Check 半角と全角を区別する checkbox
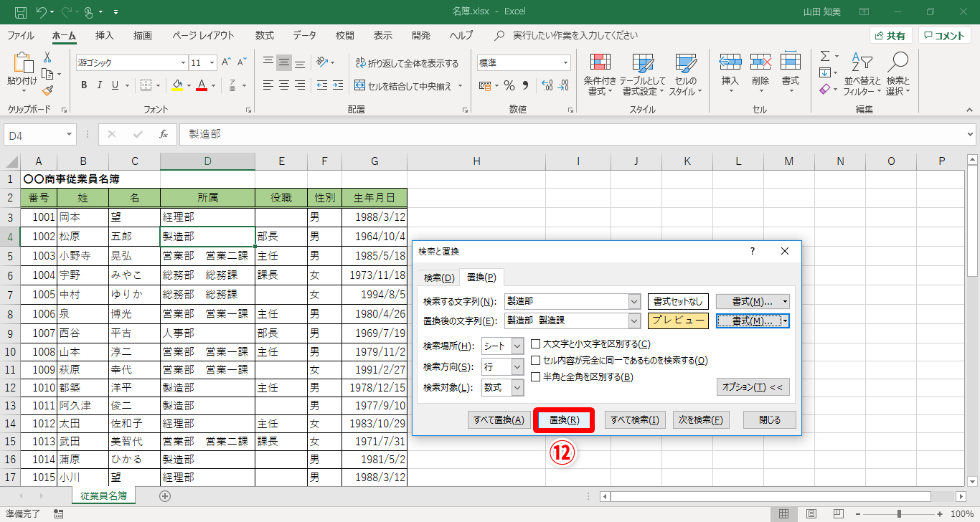The image size is (980, 522). [x=535, y=377]
